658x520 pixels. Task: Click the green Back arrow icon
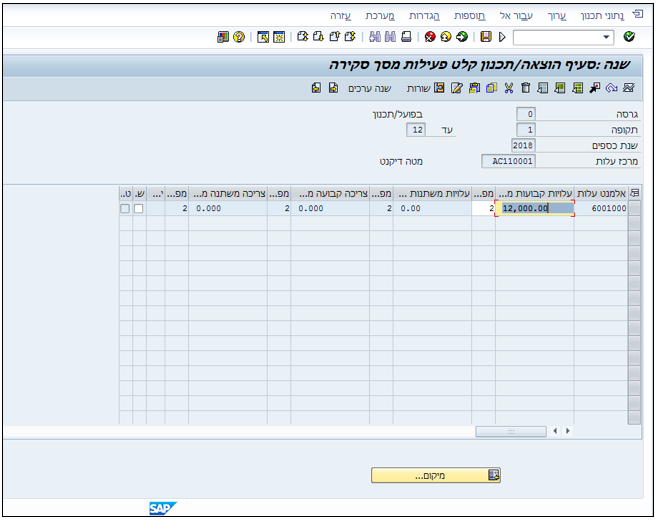[462, 37]
